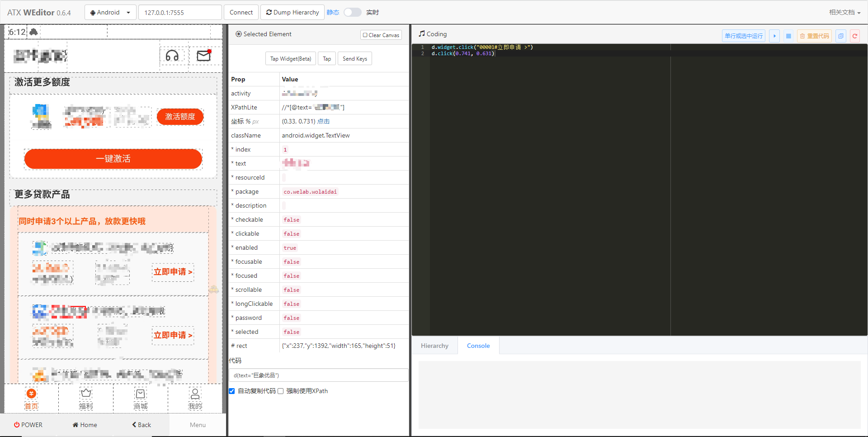Tap 更多贷款产品 heading in device screen
The width and height of the screenshot is (868, 437).
pyautogui.click(x=42, y=194)
